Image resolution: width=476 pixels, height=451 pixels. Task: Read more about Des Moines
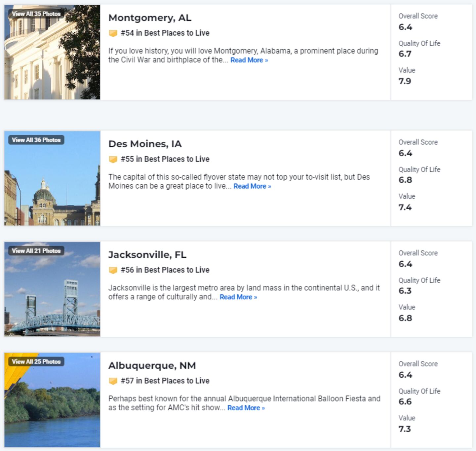pyautogui.click(x=252, y=186)
